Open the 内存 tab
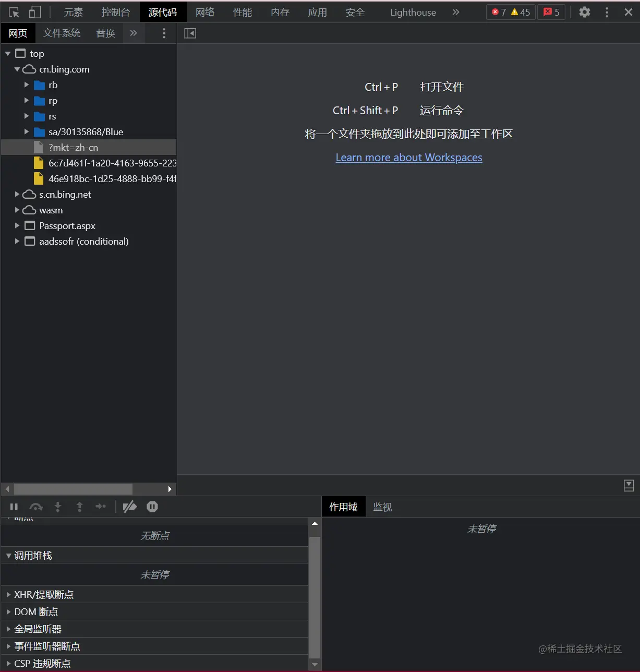 coord(280,12)
